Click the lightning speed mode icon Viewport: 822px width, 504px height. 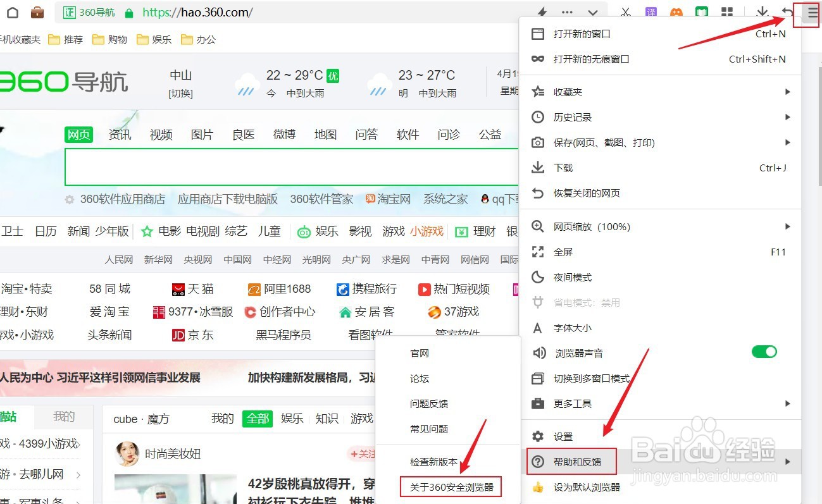click(x=542, y=13)
